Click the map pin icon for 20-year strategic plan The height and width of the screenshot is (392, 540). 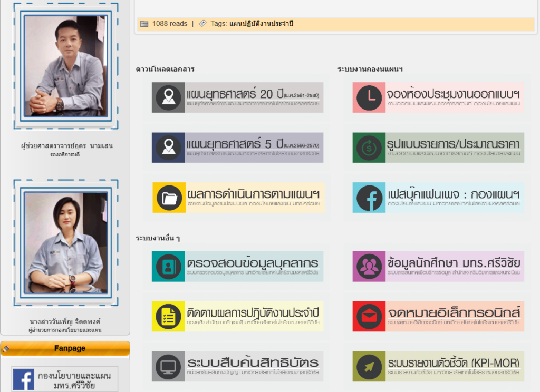(x=168, y=97)
